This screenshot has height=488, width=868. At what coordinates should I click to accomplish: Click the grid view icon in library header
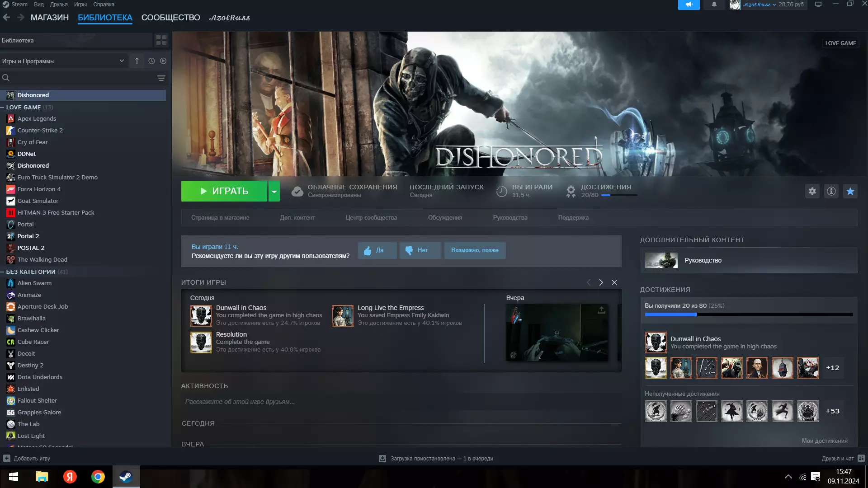(x=161, y=40)
